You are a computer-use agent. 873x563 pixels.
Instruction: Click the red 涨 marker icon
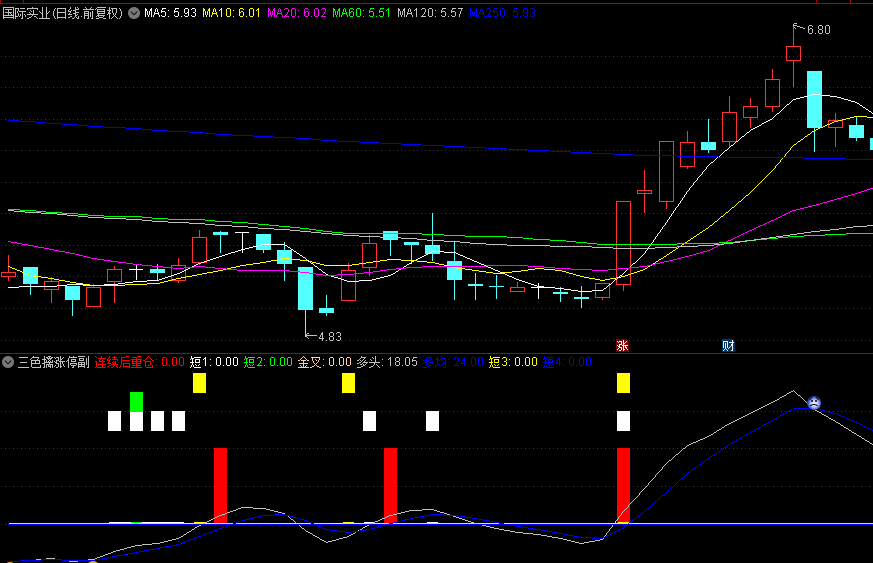point(622,346)
